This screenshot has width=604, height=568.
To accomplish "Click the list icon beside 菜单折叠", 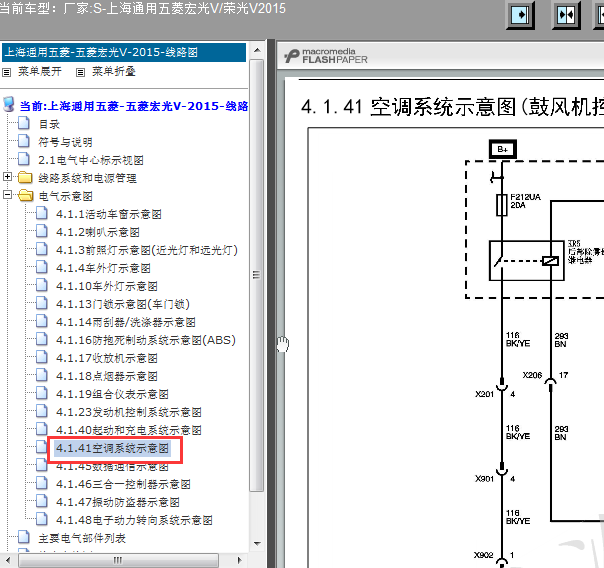I will pos(80,72).
